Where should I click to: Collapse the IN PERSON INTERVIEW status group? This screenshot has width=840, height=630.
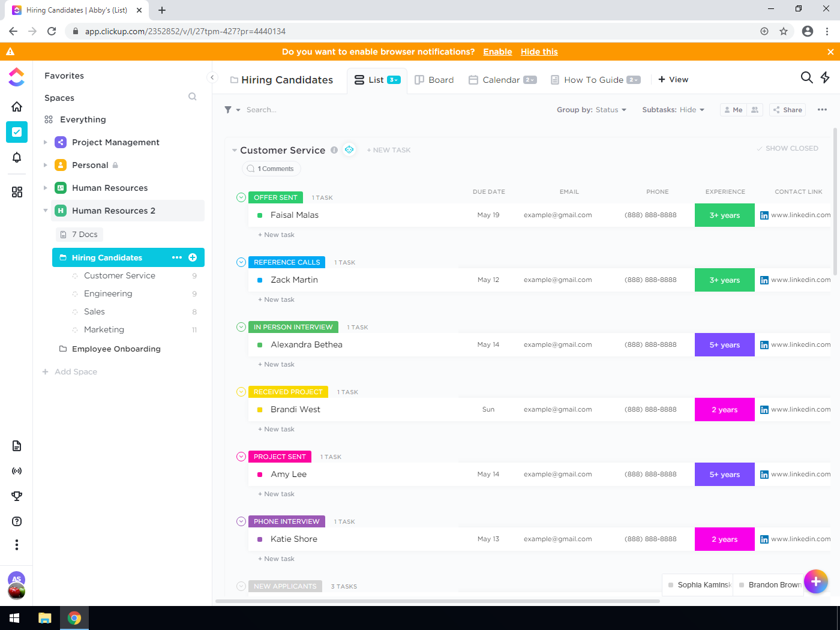[x=241, y=327]
